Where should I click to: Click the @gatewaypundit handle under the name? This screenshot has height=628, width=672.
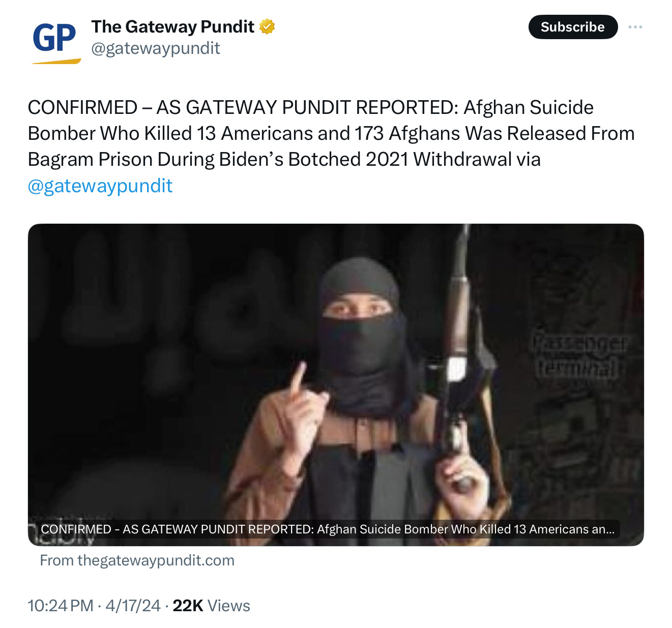(155, 48)
